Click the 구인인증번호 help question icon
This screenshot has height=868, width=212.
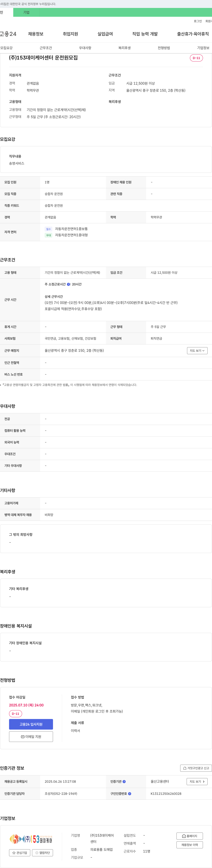(130, 793)
